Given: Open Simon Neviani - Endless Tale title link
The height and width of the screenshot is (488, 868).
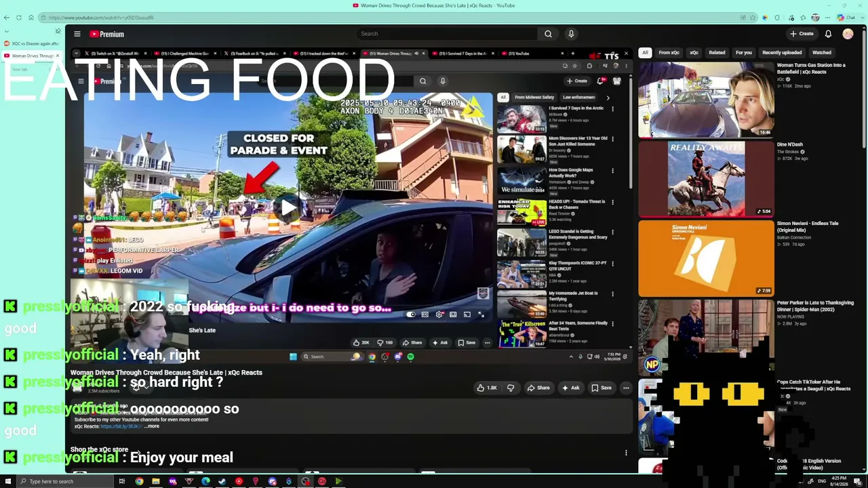Looking at the screenshot, I should (x=808, y=226).
